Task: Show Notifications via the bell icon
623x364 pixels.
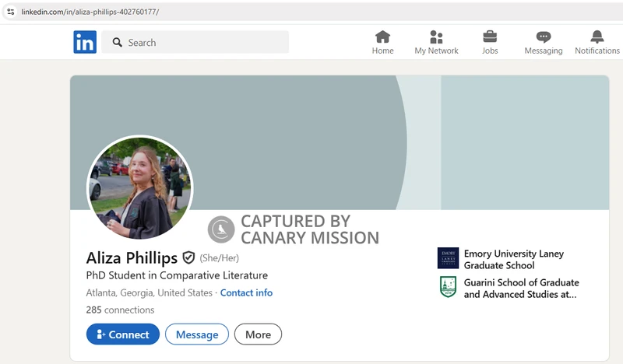Action: click(x=597, y=42)
